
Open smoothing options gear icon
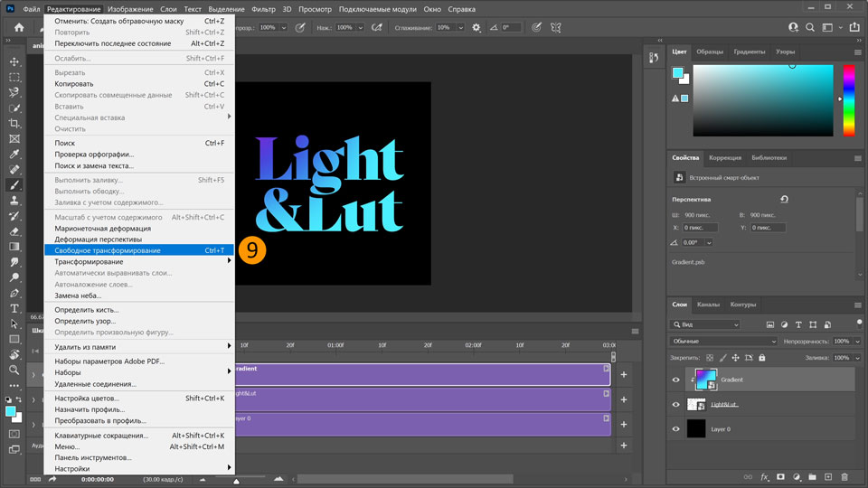[x=476, y=28]
